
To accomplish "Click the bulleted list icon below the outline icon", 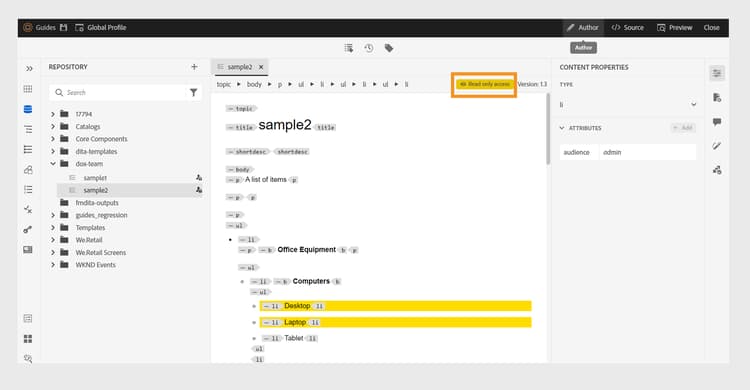I will (x=28, y=149).
